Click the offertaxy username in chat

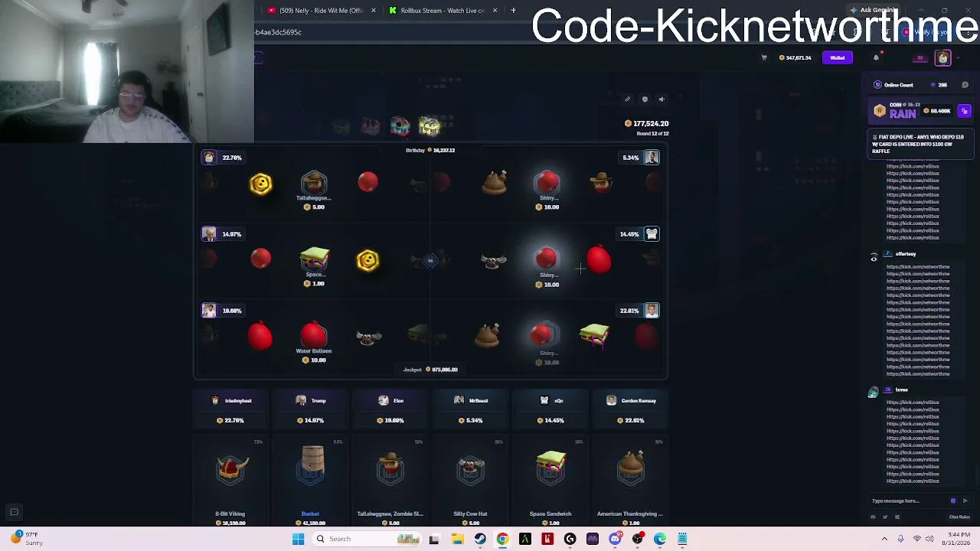pyautogui.click(x=906, y=254)
